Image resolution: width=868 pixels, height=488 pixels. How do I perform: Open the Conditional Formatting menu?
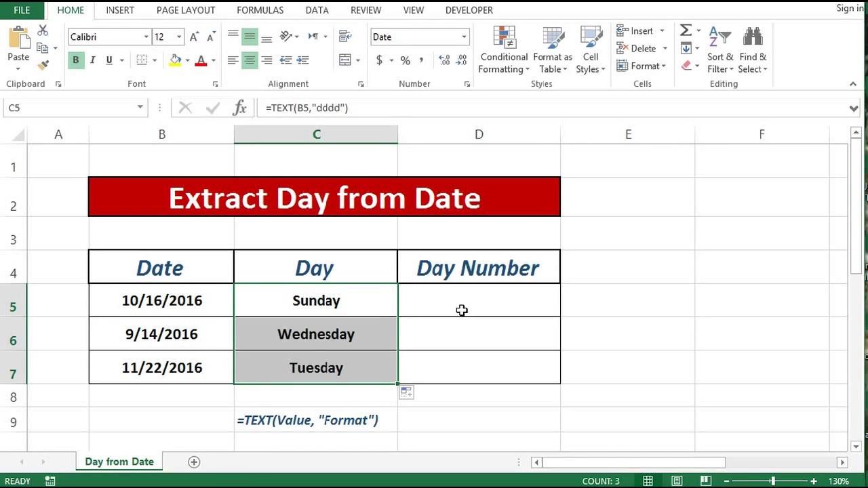(x=504, y=50)
